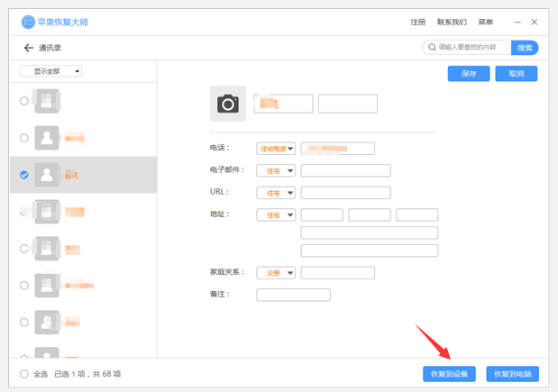Click the fourth contact's blurred avatar
This screenshot has width=558, height=392.
click(47, 212)
